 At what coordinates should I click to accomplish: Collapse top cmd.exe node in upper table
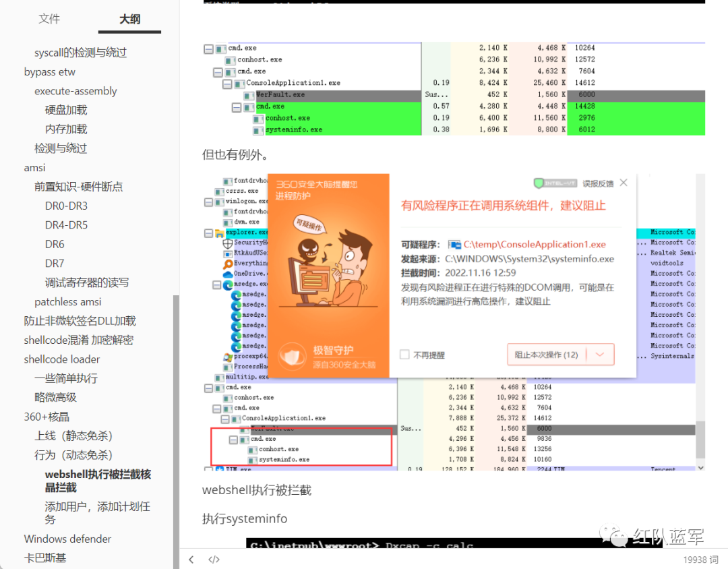pyautogui.click(x=208, y=49)
